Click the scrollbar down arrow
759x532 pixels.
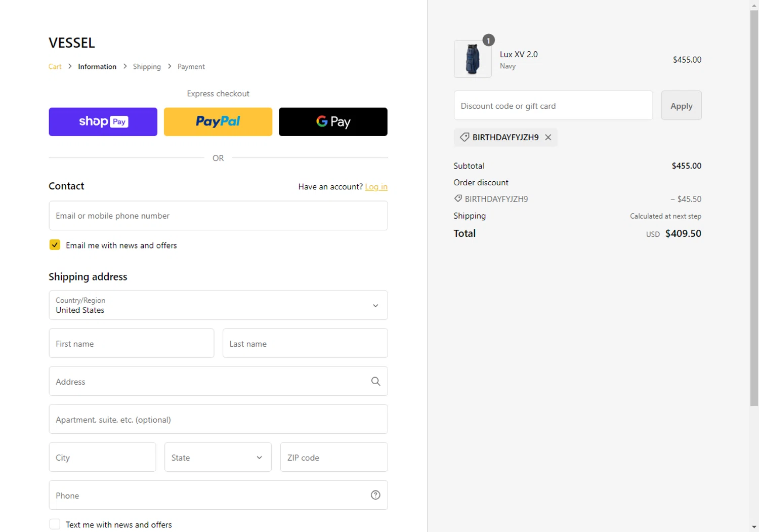[754, 527]
